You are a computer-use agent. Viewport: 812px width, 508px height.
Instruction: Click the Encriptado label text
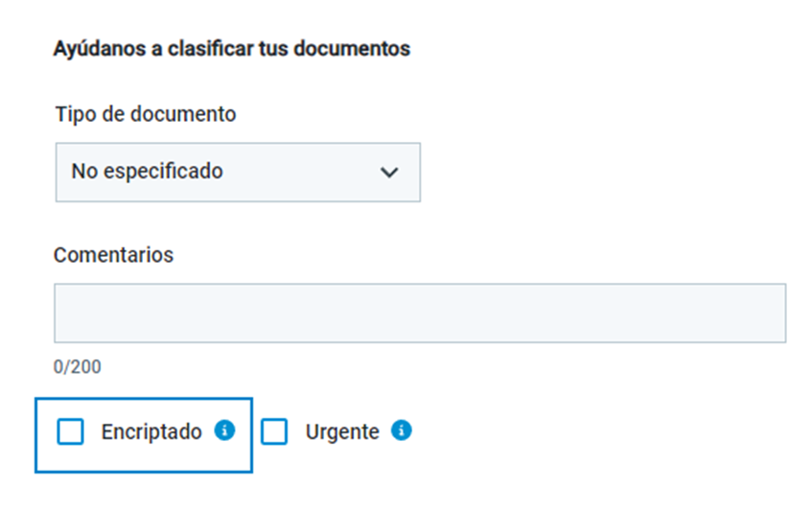click(151, 432)
